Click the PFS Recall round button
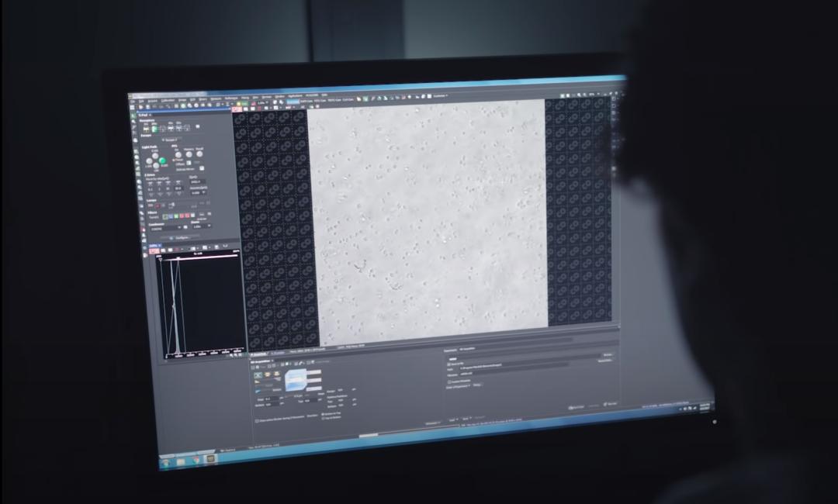 tap(199, 154)
